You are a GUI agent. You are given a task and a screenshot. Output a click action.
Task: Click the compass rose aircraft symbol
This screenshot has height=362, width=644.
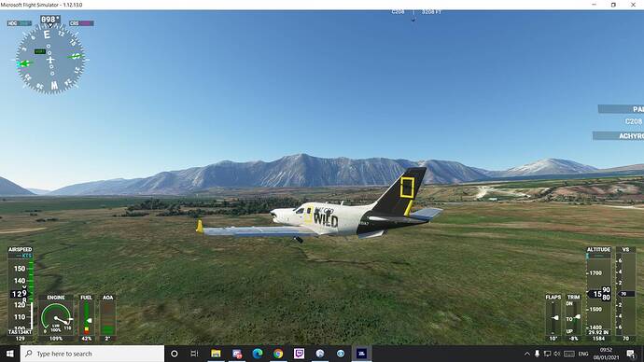pos(50,60)
